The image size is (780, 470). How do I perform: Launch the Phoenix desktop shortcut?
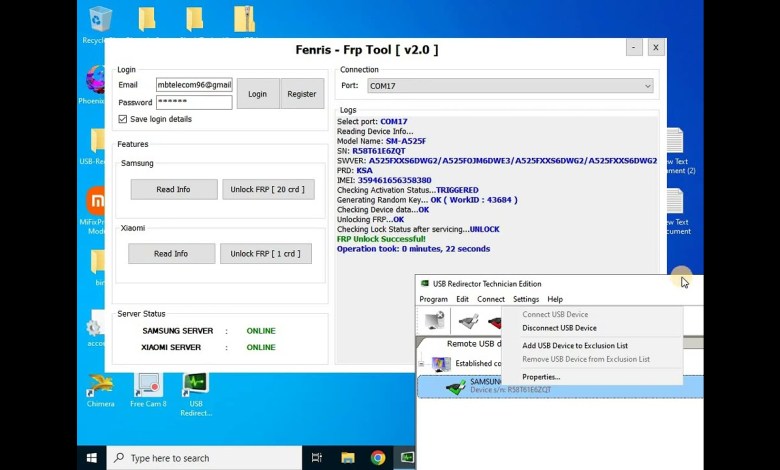96,80
